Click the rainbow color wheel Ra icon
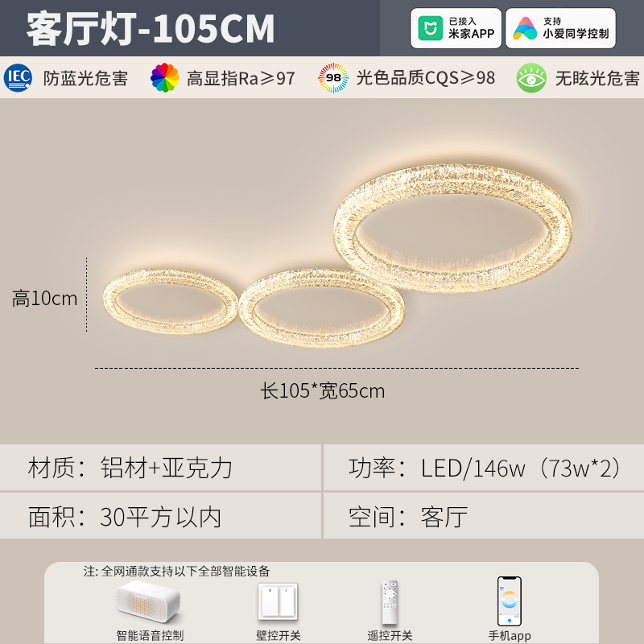Viewport: 644px width, 644px height. (x=165, y=77)
